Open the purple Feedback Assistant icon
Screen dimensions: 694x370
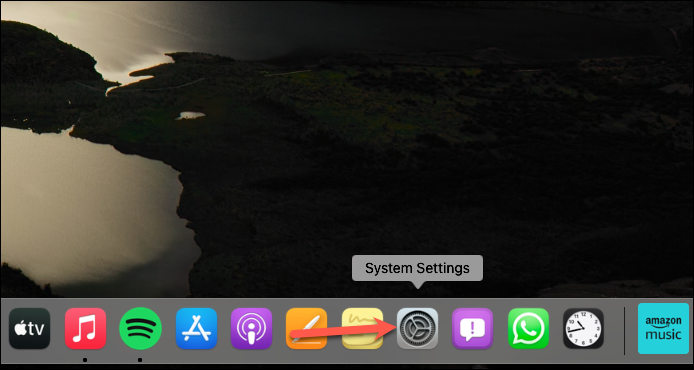(473, 328)
